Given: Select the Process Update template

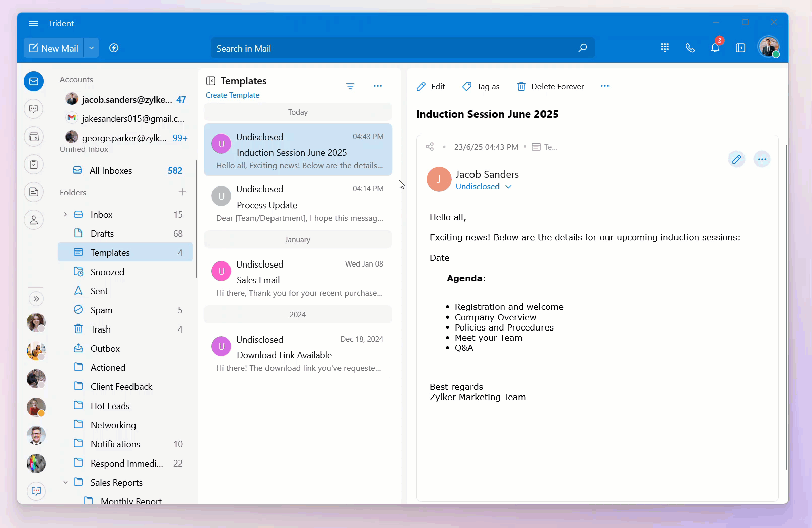Looking at the screenshot, I should pyautogui.click(x=298, y=202).
